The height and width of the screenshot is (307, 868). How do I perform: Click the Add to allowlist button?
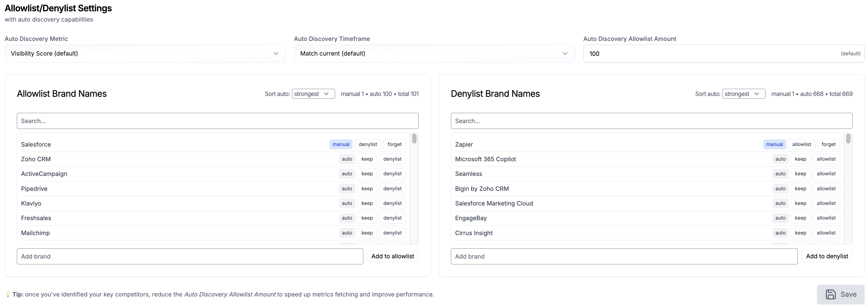point(393,256)
